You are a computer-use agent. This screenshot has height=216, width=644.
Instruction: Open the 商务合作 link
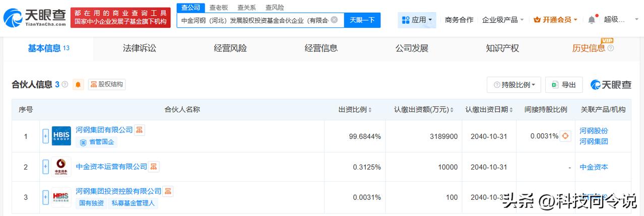[459, 20]
